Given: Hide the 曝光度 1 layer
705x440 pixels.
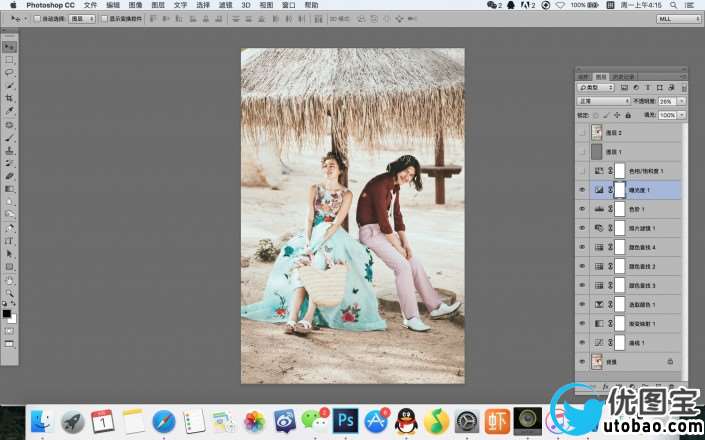Looking at the screenshot, I should 582,190.
